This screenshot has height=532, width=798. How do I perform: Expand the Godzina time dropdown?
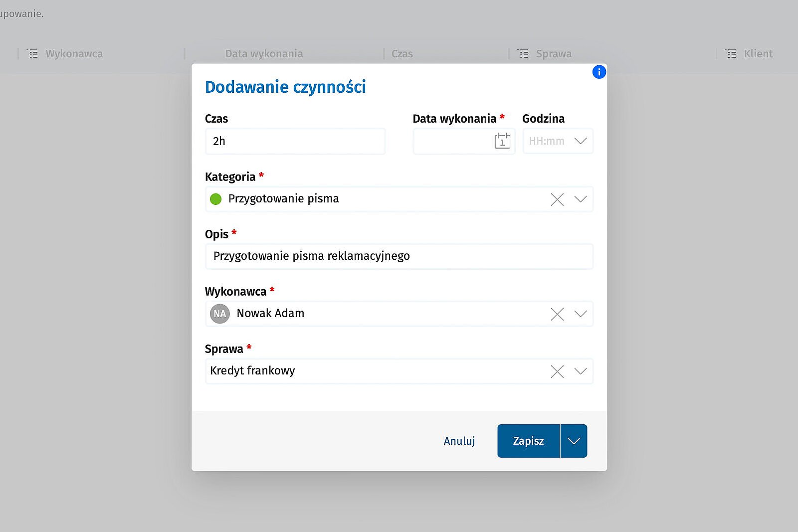click(x=580, y=141)
